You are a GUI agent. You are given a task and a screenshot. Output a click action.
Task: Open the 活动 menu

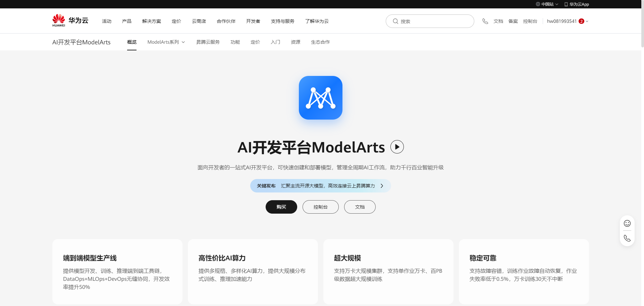[107, 21]
